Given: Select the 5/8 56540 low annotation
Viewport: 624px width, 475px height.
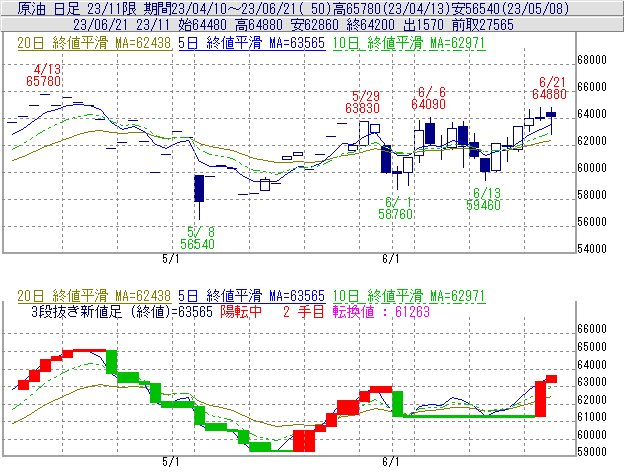Looking at the screenshot, I should pyautogui.click(x=197, y=238).
